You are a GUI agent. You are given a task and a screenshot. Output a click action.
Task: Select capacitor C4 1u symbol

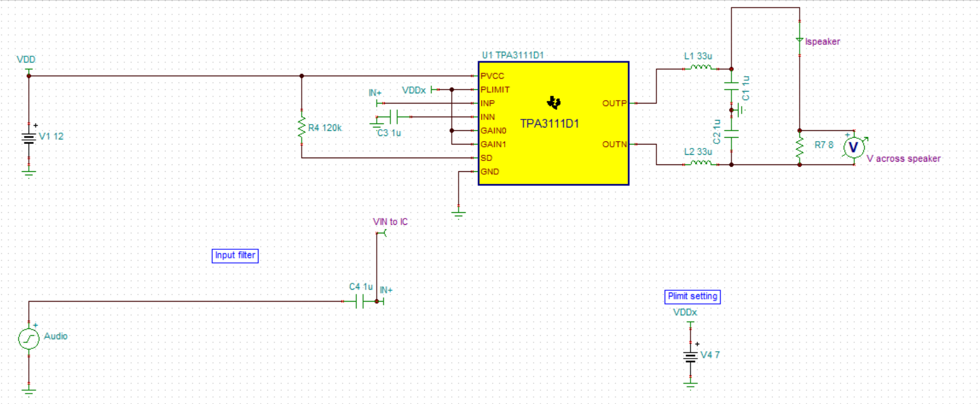[359, 302]
